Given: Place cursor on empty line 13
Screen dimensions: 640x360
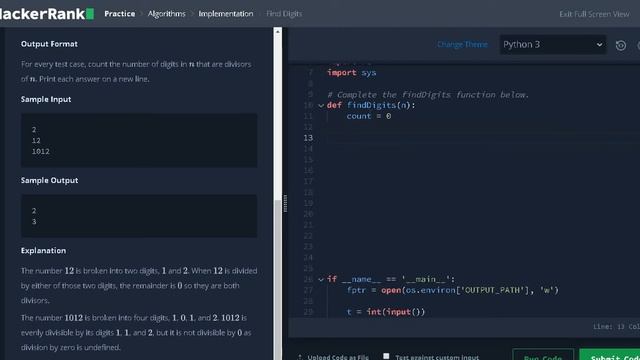Looking at the screenshot, I should click(482, 138).
